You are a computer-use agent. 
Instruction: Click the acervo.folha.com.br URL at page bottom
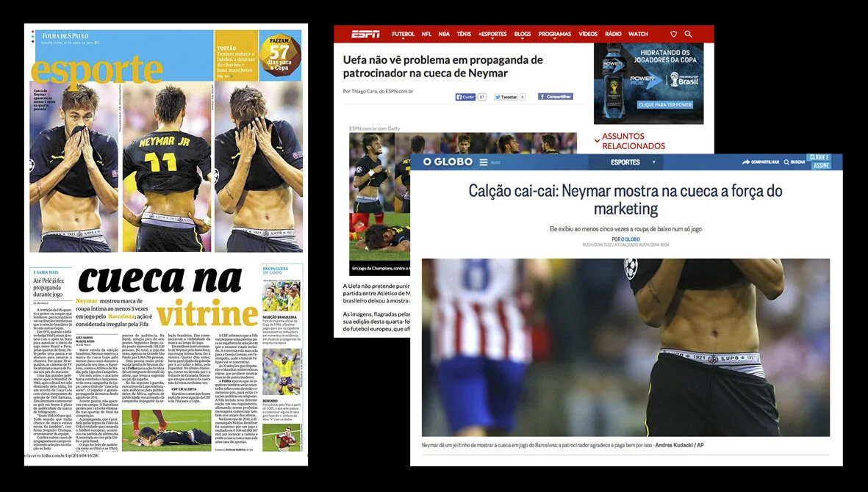(x=61, y=456)
